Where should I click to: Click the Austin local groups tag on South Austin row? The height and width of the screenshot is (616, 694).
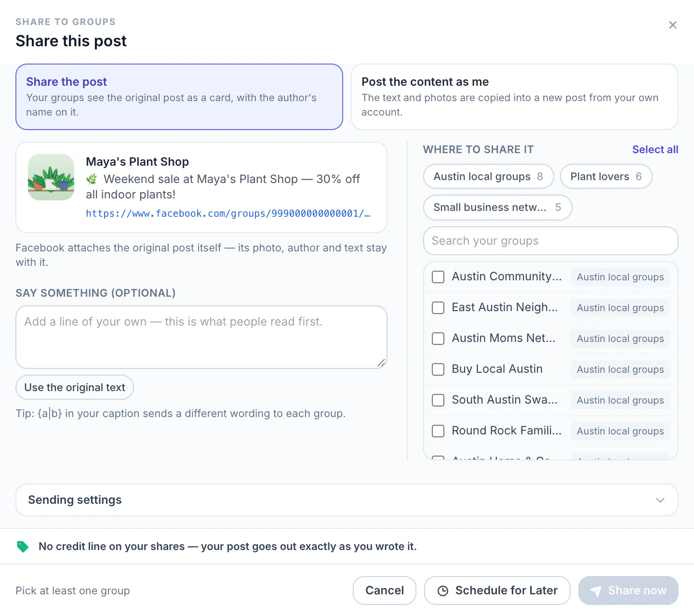click(620, 400)
